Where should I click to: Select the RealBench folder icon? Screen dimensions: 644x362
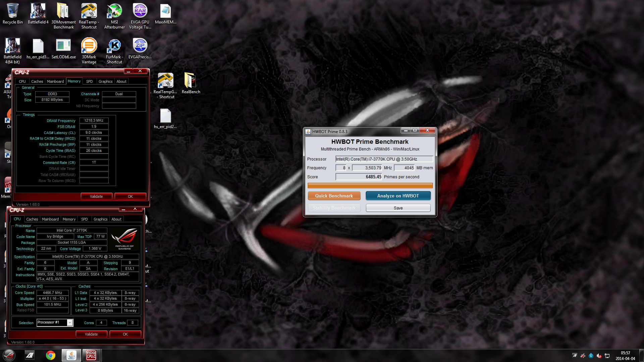tap(191, 83)
